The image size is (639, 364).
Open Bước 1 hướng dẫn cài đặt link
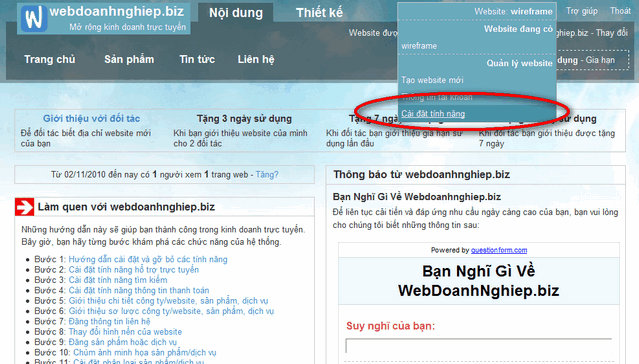tap(148, 259)
